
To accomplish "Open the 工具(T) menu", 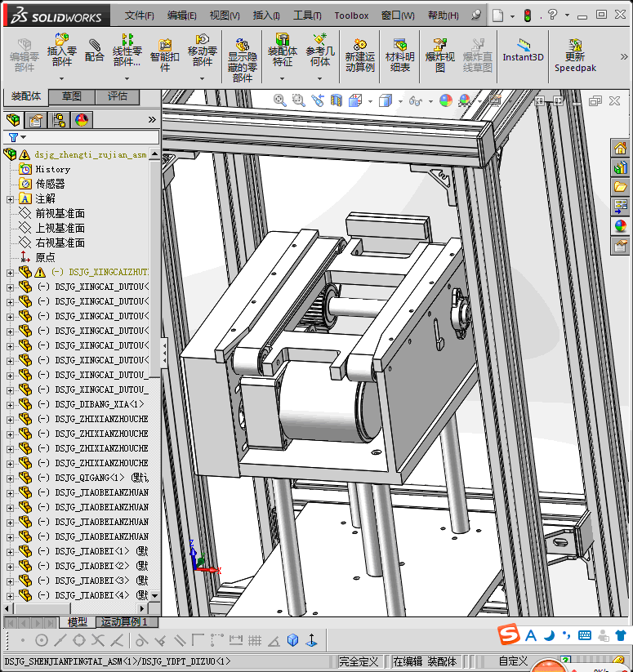I will coord(307,15).
